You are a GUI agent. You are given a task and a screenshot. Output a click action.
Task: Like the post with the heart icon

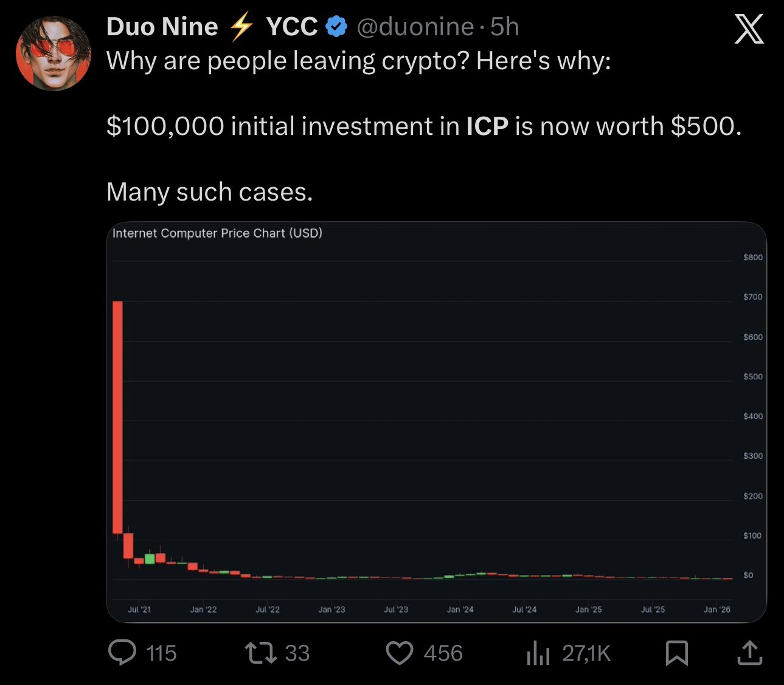[400, 653]
